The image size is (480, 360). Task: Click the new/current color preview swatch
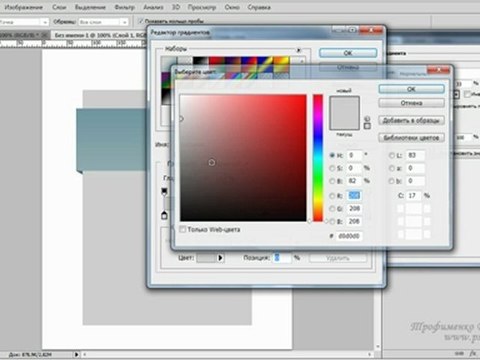(344, 113)
